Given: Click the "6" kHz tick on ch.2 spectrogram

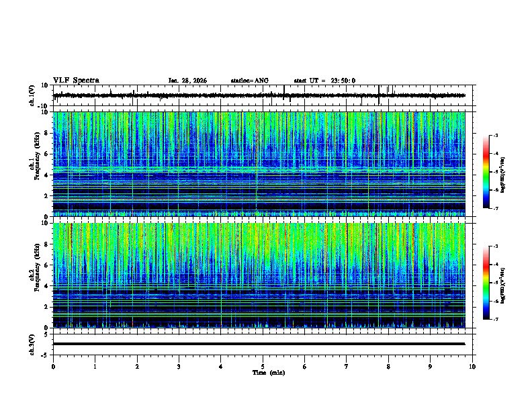Looking at the screenshot, I should pyautogui.click(x=46, y=265).
